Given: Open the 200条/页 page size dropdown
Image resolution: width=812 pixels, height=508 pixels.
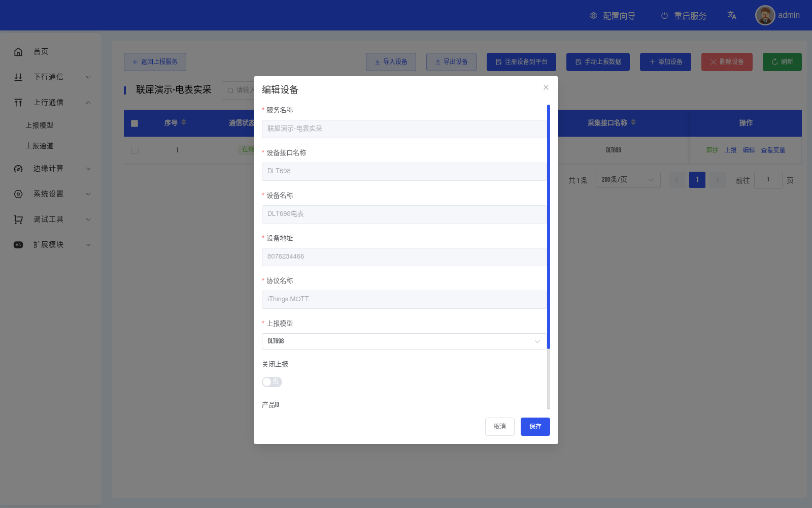Looking at the screenshot, I should coord(628,180).
